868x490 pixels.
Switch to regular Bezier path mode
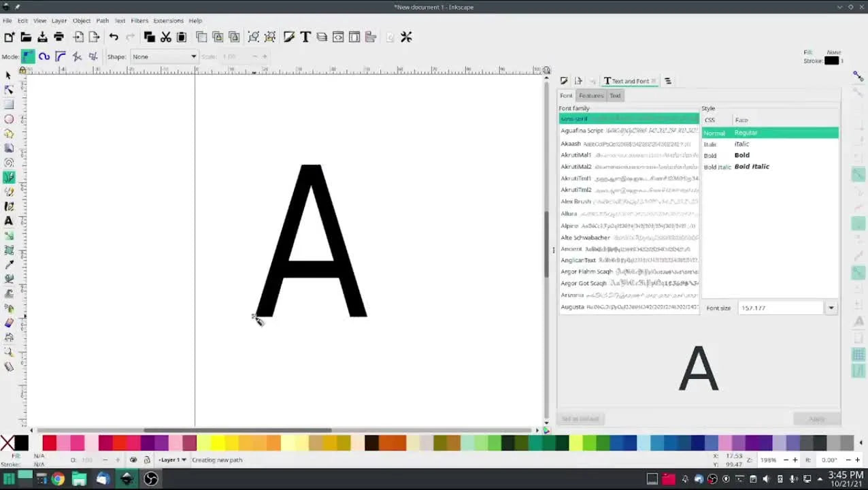[x=28, y=56]
